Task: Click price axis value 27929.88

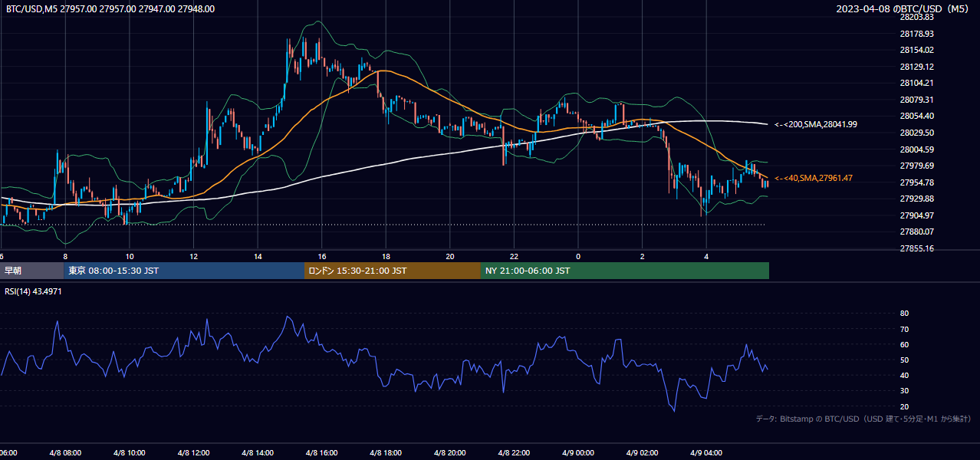Action: [916, 199]
